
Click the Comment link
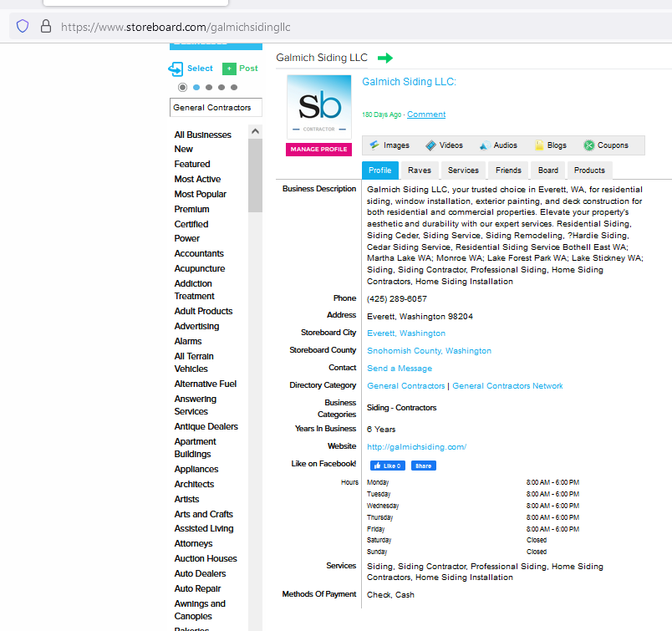pos(426,114)
